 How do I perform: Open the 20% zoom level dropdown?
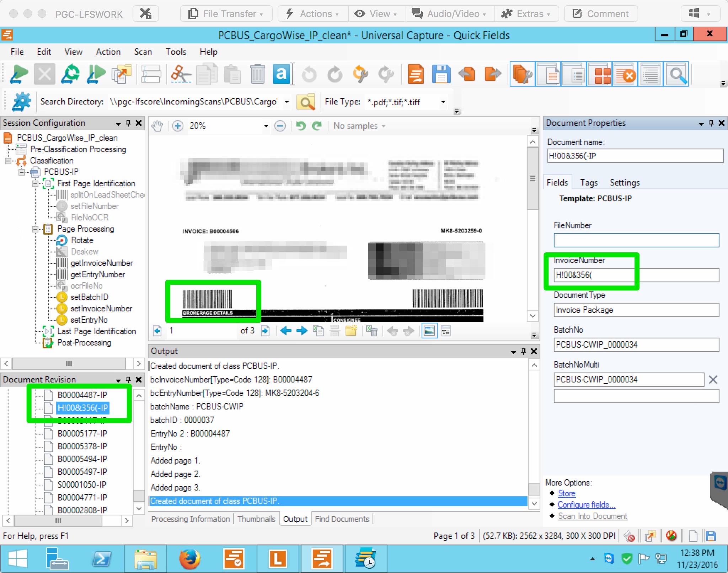tap(266, 126)
